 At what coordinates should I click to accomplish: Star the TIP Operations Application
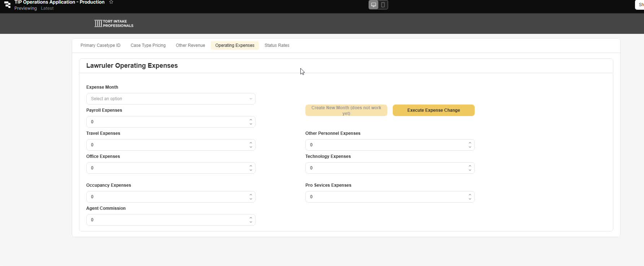(x=111, y=2)
